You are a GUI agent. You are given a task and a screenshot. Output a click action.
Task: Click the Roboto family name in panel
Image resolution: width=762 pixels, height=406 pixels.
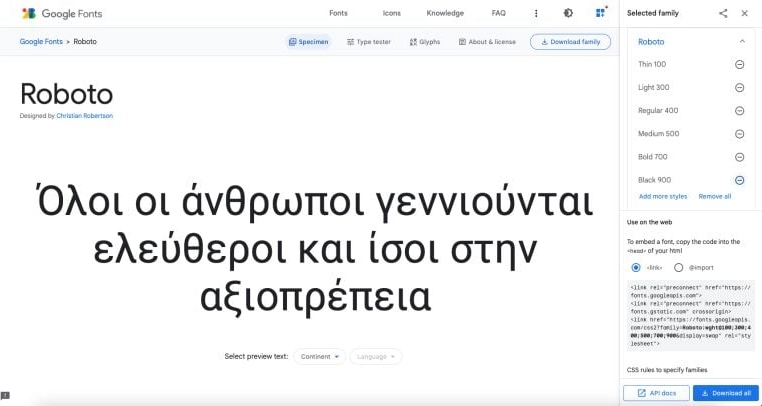coord(651,42)
